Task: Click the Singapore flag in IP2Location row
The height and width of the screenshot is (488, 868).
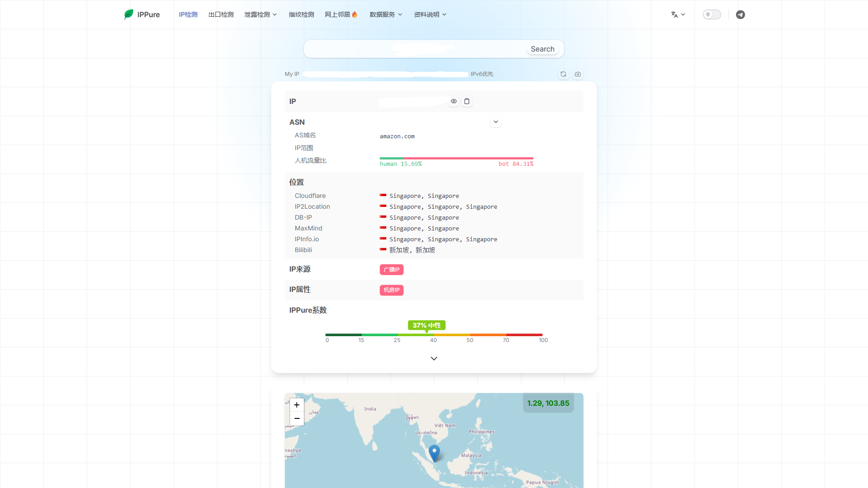Action: (383, 206)
